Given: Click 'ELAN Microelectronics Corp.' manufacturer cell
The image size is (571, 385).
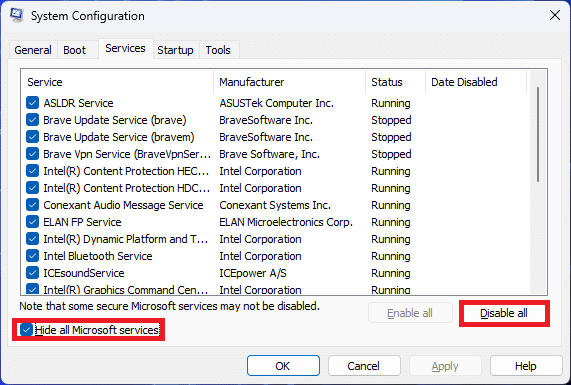Looking at the screenshot, I should pos(286,222).
